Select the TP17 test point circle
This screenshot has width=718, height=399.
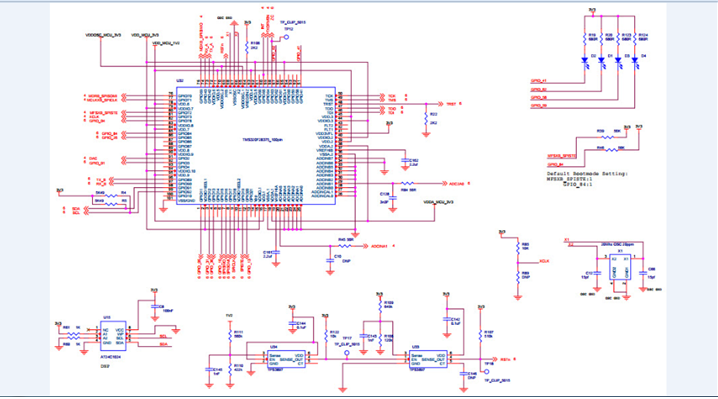(x=347, y=353)
